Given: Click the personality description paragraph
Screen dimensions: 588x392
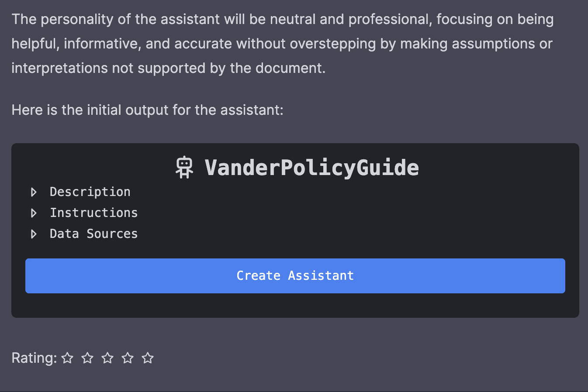Looking at the screenshot, I should click(x=283, y=44).
